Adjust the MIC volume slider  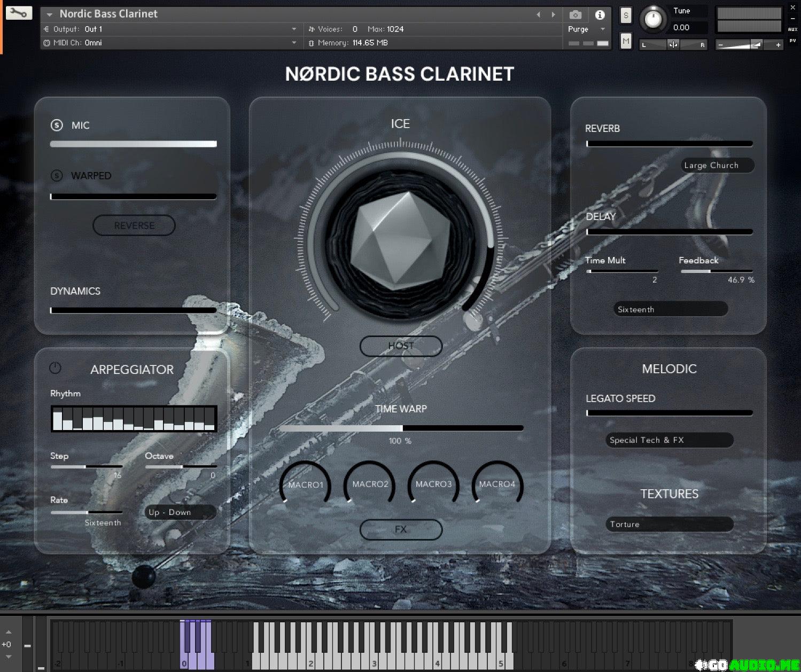(x=133, y=144)
